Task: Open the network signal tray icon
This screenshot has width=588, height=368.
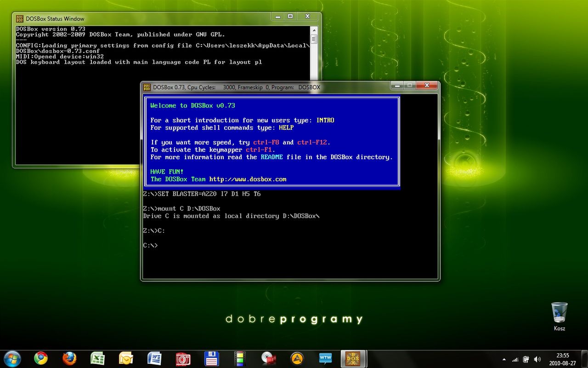Action: 515,359
